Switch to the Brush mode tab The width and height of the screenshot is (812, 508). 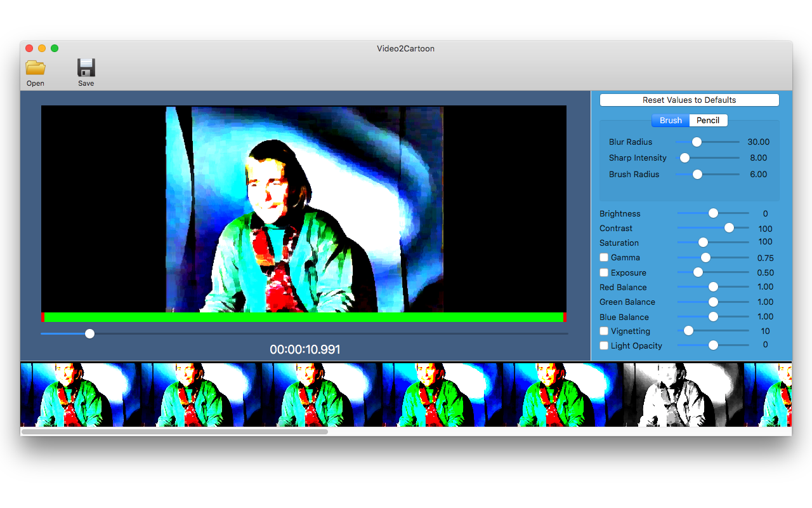pos(671,121)
